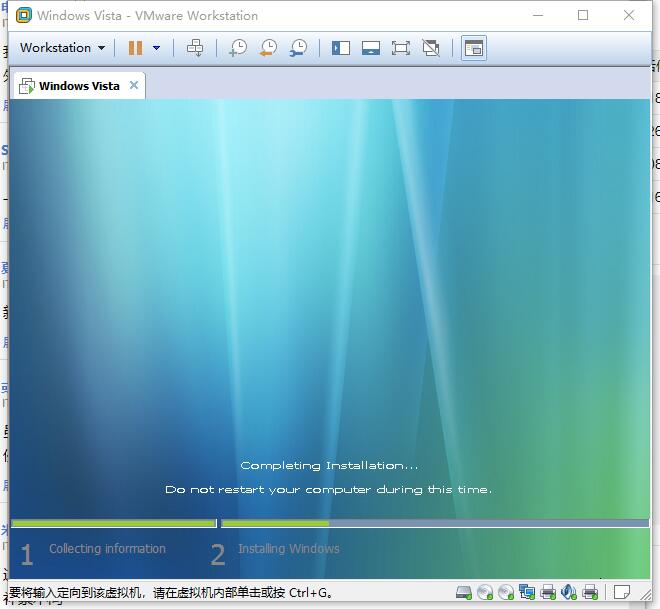Toggle the thumbnail bar icon
Image resolution: width=660 pixels, height=609 pixels.
point(371,48)
